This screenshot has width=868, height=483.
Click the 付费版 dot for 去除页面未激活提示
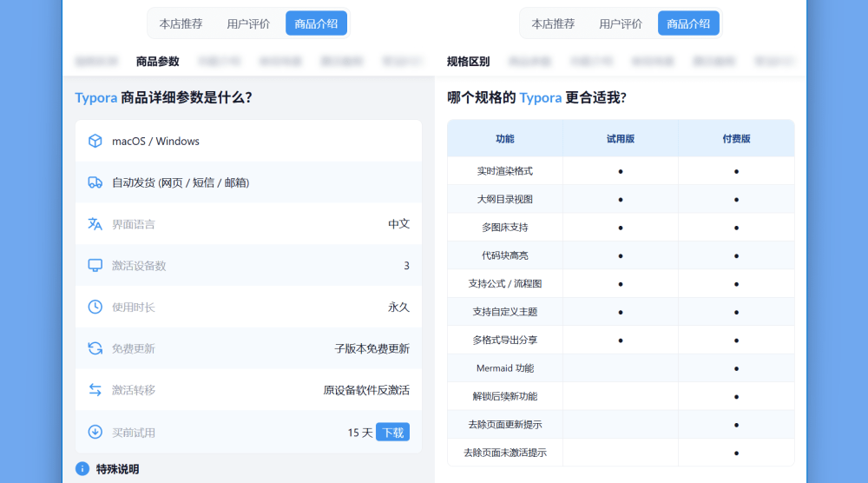pos(736,453)
